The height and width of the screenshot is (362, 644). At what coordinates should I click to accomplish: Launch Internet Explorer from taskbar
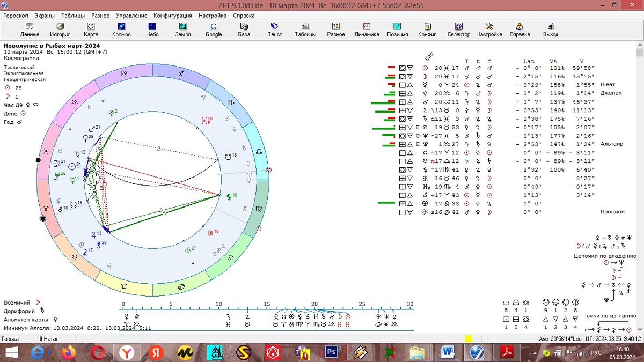(38, 352)
